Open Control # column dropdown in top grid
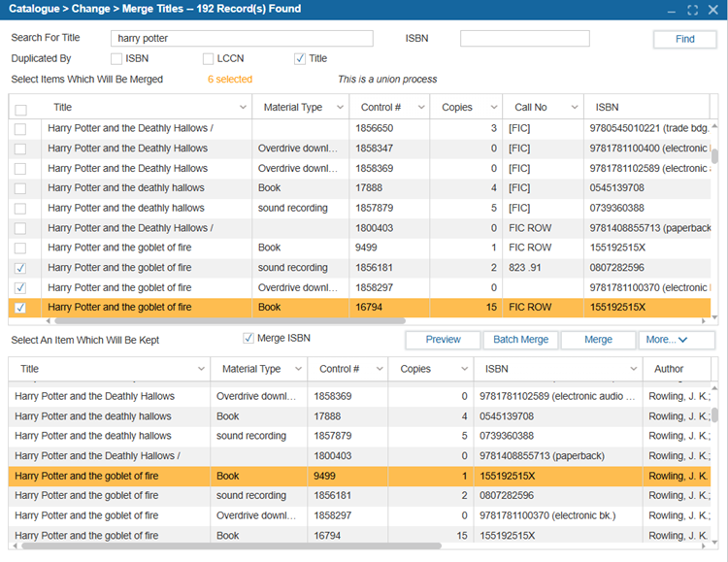728x562 pixels. point(421,108)
